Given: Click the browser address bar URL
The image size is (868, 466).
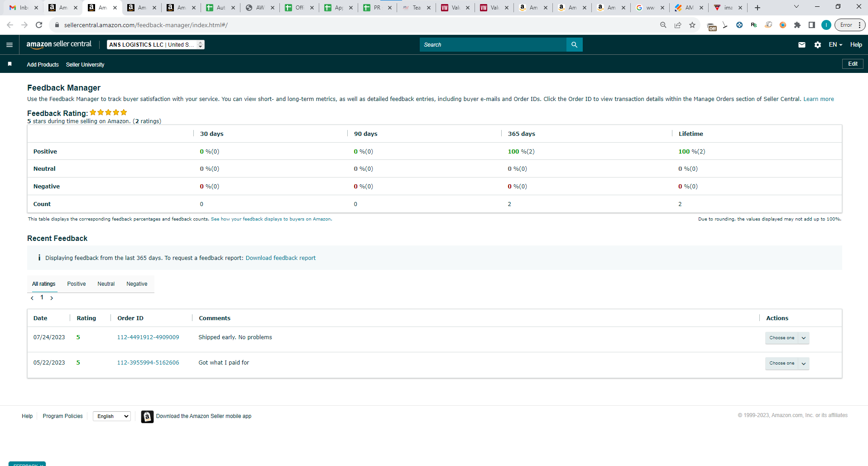Looking at the screenshot, I should pos(146,25).
